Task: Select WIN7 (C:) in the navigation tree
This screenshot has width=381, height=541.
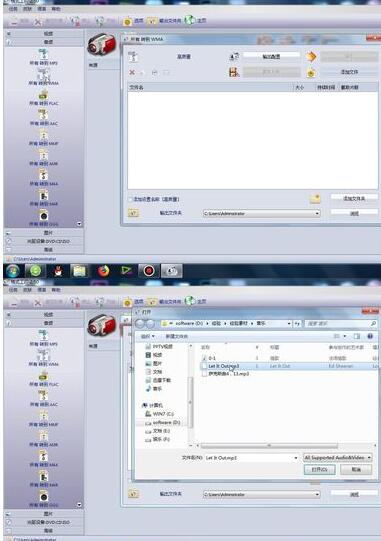Action: click(159, 414)
